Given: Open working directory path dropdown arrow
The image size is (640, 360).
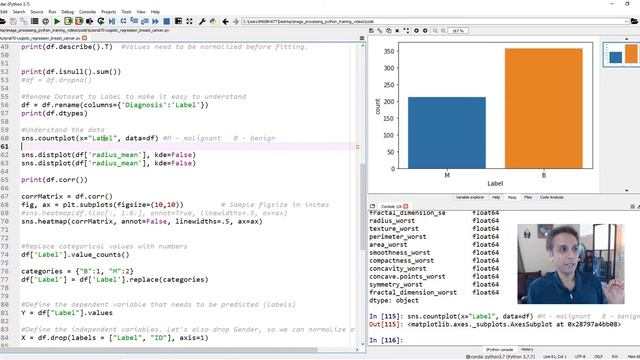Looking at the screenshot, I should pos(627,21).
